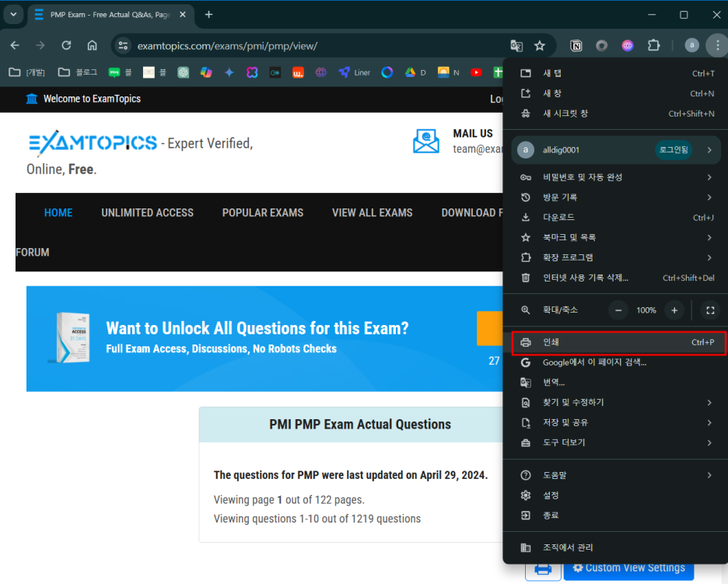Select 인쇄 menu item

[x=617, y=342]
